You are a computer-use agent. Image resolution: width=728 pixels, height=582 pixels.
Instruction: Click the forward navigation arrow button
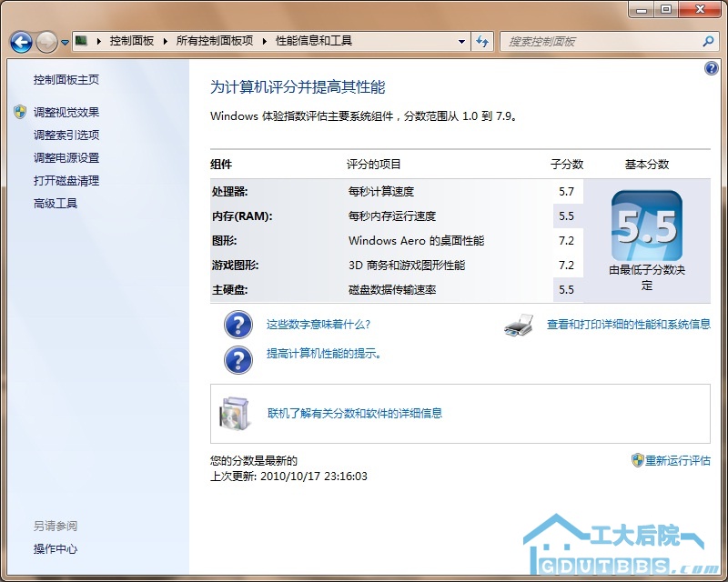coord(46,42)
